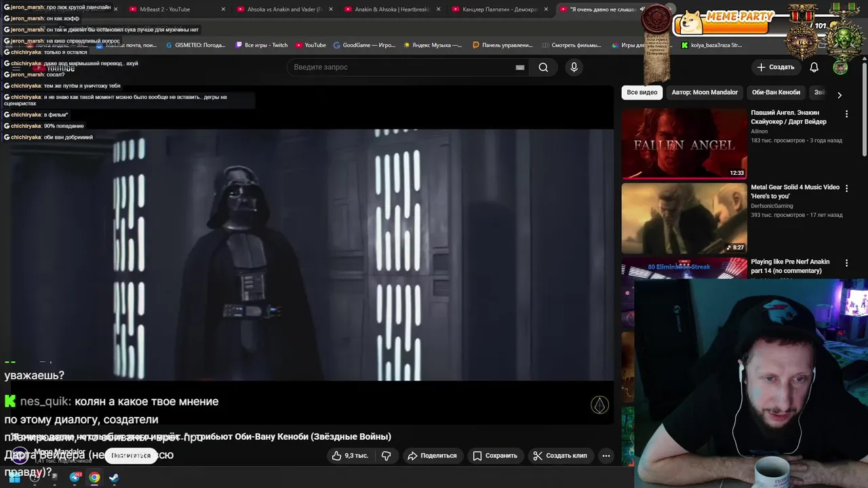The height and width of the screenshot is (488, 868).
Task: Open YouTube notifications bell
Action: (814, 67)
